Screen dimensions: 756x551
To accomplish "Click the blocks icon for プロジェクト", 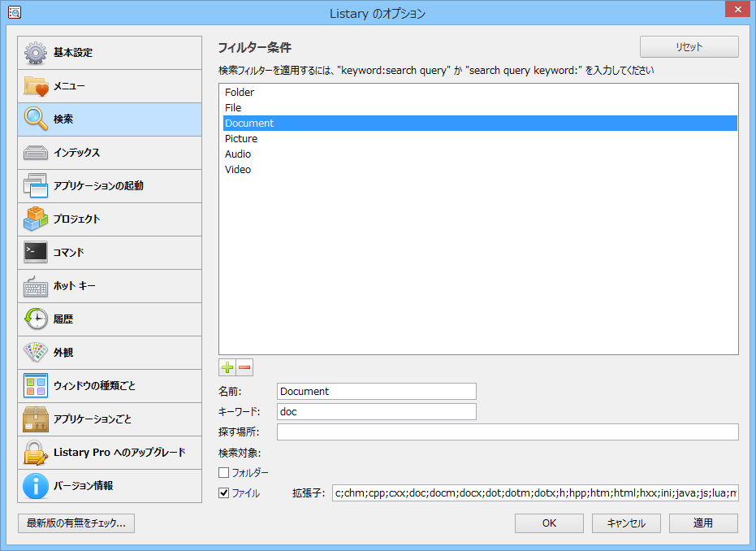I will tap(36, 219).
